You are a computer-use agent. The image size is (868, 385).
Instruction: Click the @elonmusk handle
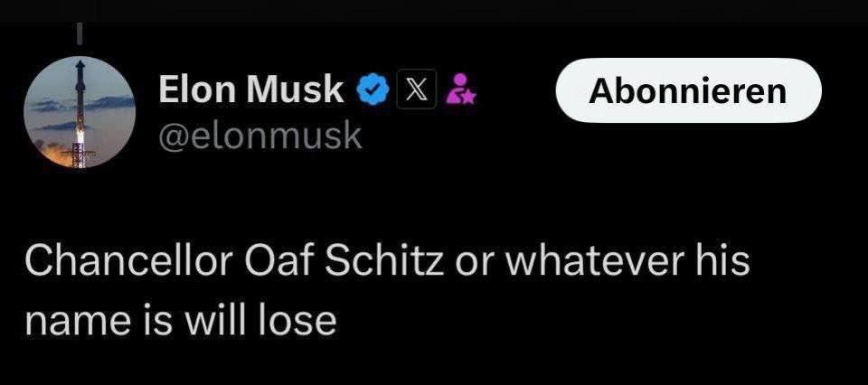(259, 136)
